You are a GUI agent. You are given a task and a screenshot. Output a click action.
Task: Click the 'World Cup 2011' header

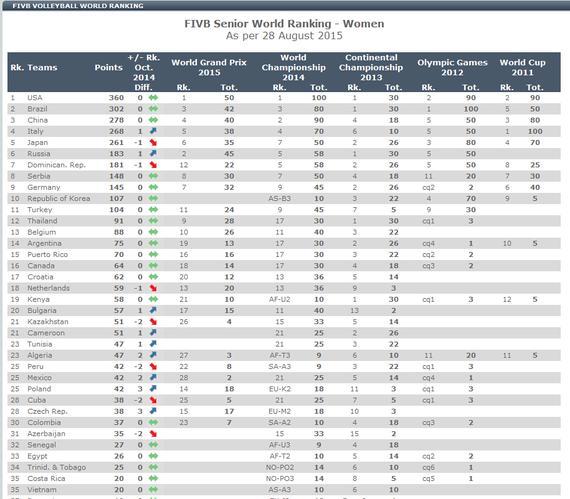522,67
